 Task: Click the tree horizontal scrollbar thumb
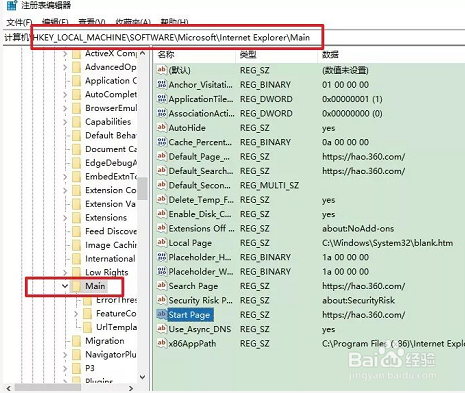pos(47,388)
